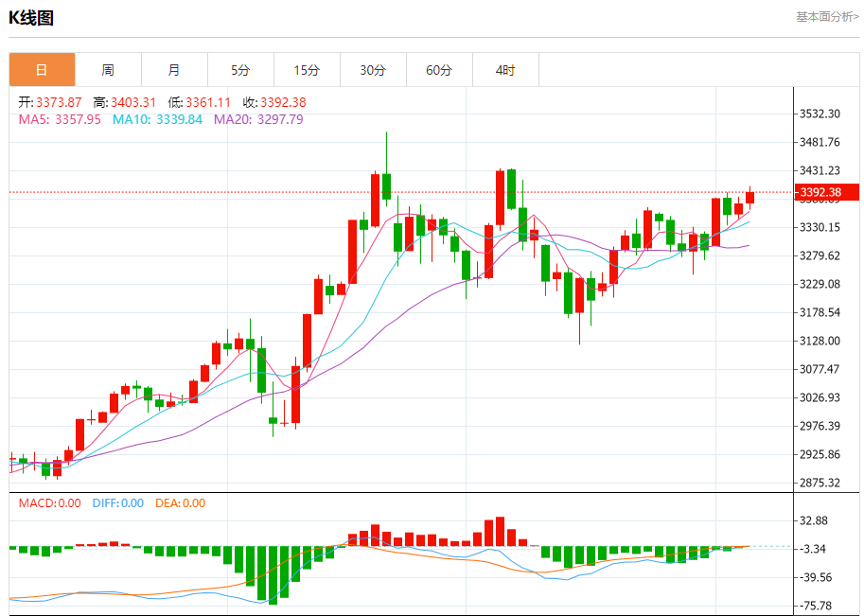Click the latest red candlestick at far right
The height and width of the screenshot is (616, 864).
[749, 197]
